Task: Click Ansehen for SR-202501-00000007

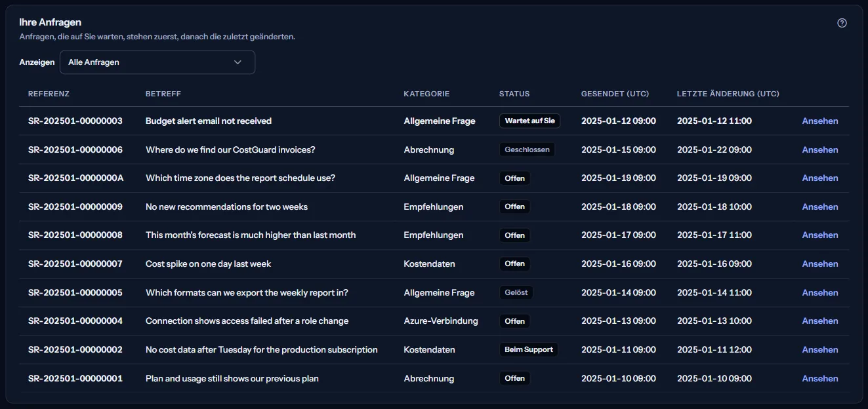Action: click(820, 263)
